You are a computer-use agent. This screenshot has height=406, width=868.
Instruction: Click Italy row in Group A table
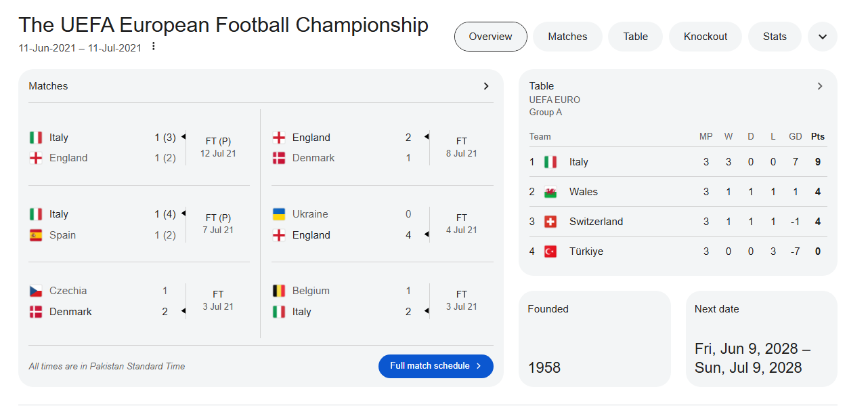677,162
